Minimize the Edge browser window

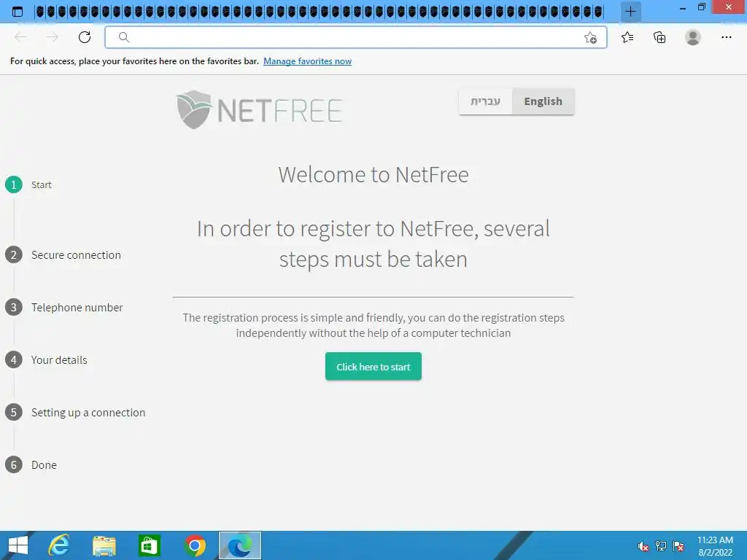683,7
